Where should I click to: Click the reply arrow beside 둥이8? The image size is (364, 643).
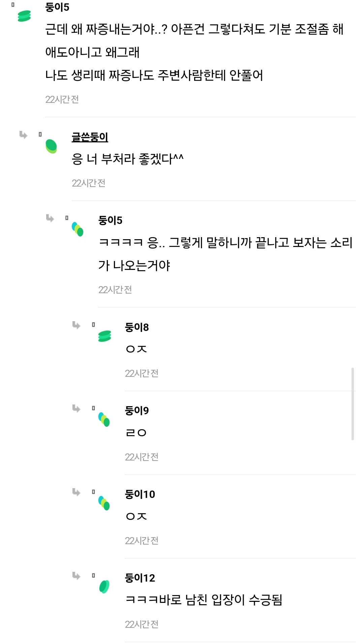[77, 325]
